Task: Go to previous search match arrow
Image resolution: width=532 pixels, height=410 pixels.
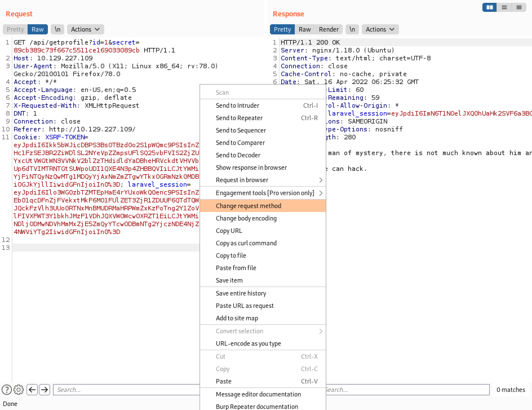Action: point(32,390)
